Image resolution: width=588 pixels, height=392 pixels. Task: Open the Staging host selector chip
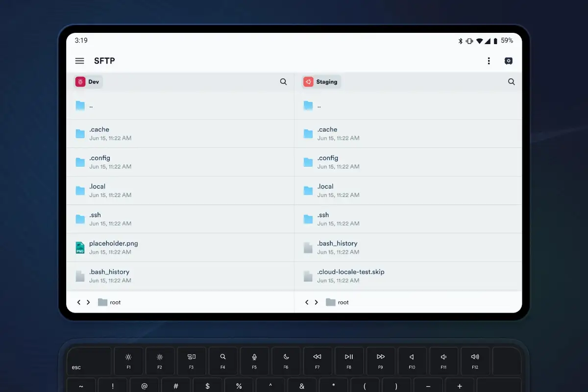pyautogui.click(x=321, y=82)
